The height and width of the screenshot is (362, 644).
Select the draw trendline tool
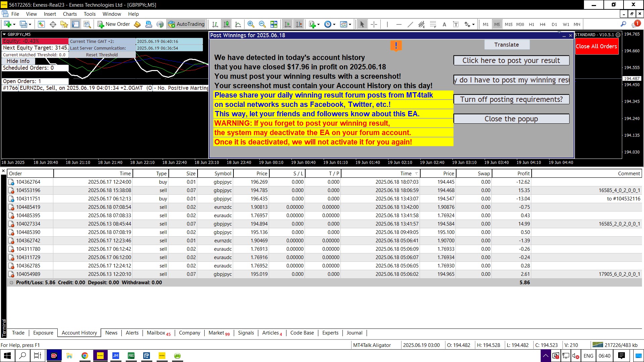click(x=410, y=24)
